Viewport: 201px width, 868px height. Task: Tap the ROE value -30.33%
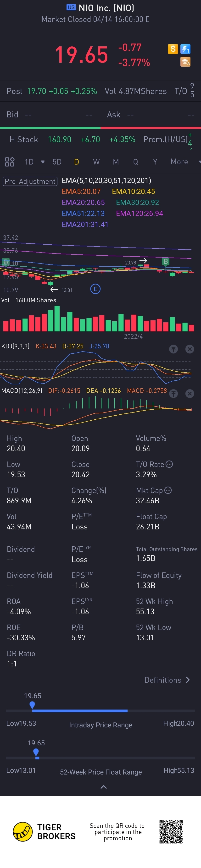(x=21, y=637)
